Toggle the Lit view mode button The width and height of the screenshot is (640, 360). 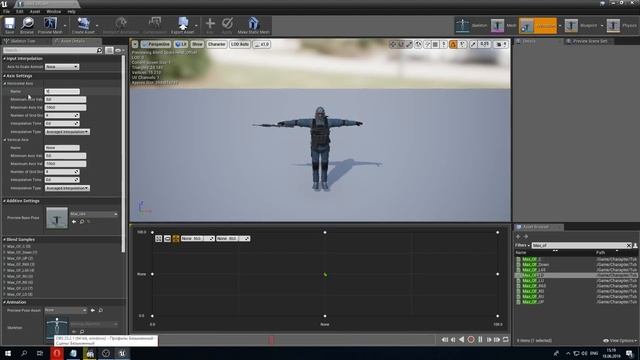(180, 44)
